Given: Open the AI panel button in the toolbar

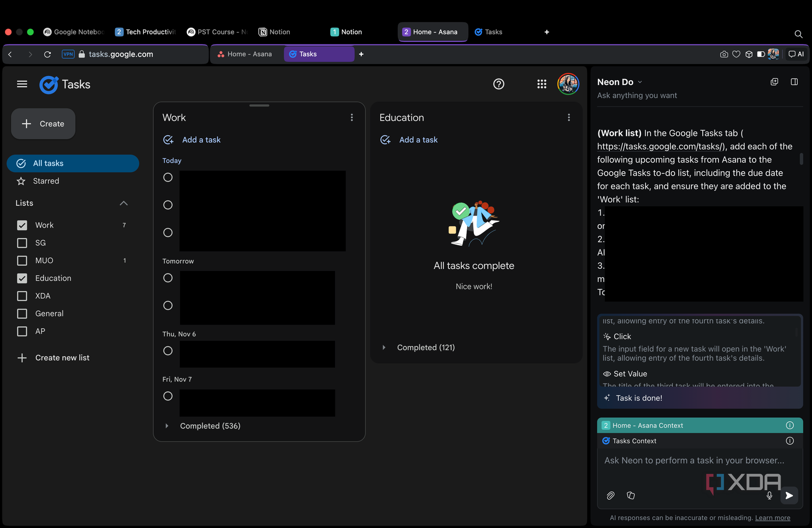Looking at the screenshot, I should pos(796,54).
